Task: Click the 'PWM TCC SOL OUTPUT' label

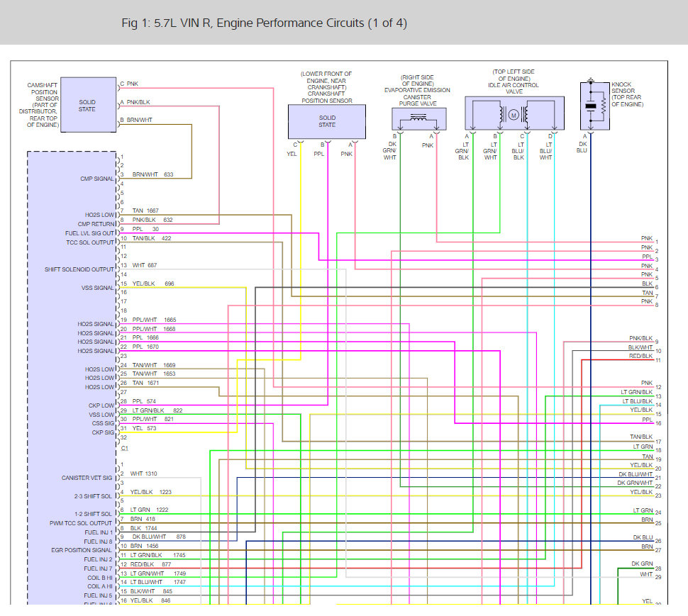Action: [81, 523]
